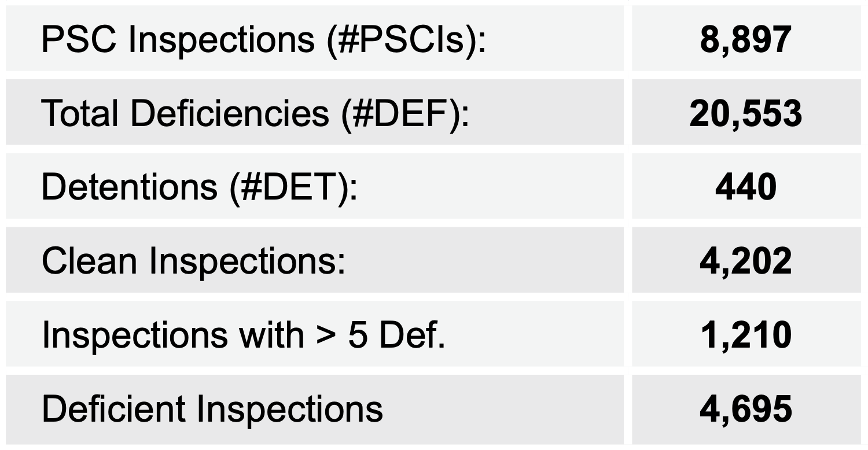Click the Deficient Inspections label
The height and width of the screenshot is (450, 868).
pyautogui.click(x=212, y=408)
